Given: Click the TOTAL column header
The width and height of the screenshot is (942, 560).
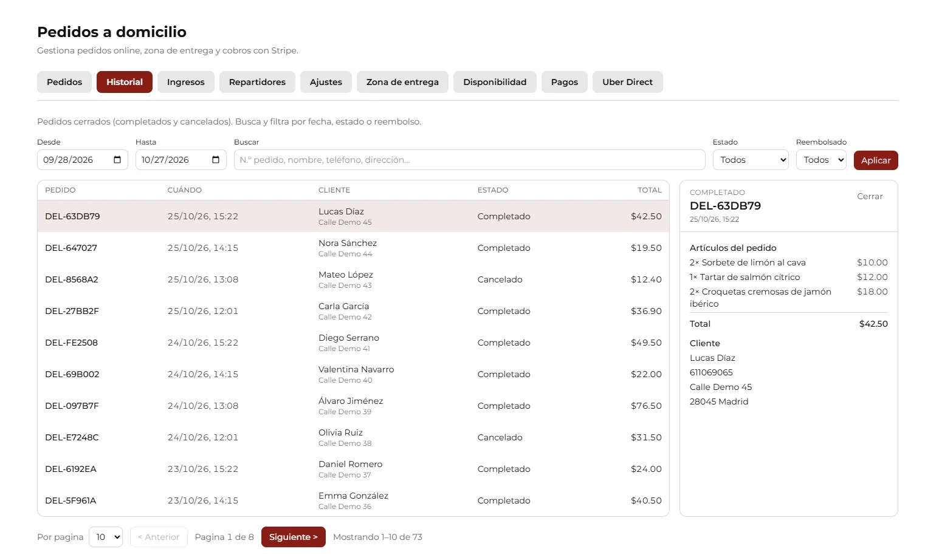Looking at the screenshot, I should coord(650,190).
